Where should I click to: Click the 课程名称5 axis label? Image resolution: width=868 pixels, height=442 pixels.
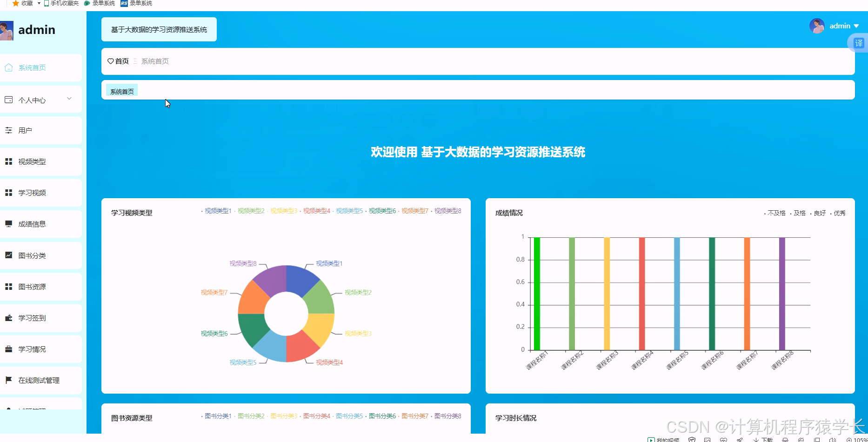coord(677,361)
